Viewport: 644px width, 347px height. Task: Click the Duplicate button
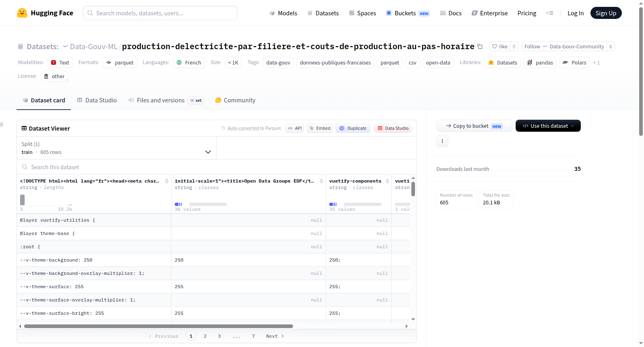coord(353,128)
